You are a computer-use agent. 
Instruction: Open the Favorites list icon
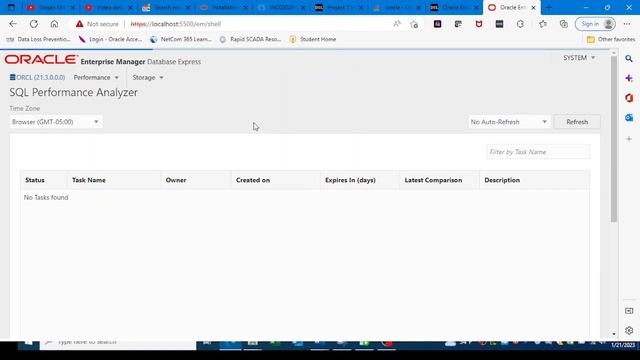pyautogui.click(x=543, y=24)
